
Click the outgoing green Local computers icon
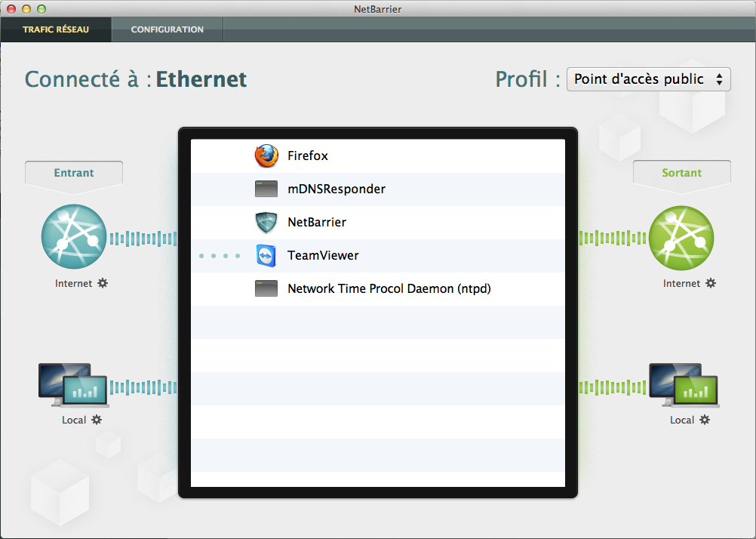(x=681, y=382)
